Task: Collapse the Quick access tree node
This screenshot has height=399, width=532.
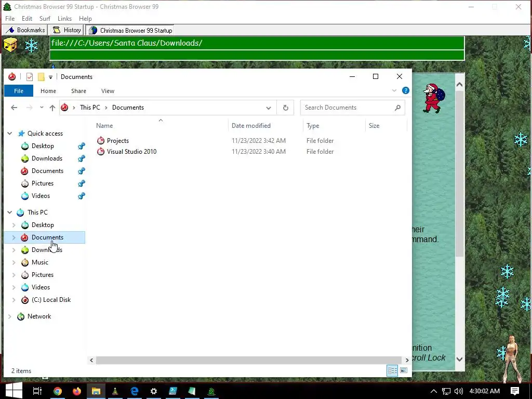Action: [9, 134]
